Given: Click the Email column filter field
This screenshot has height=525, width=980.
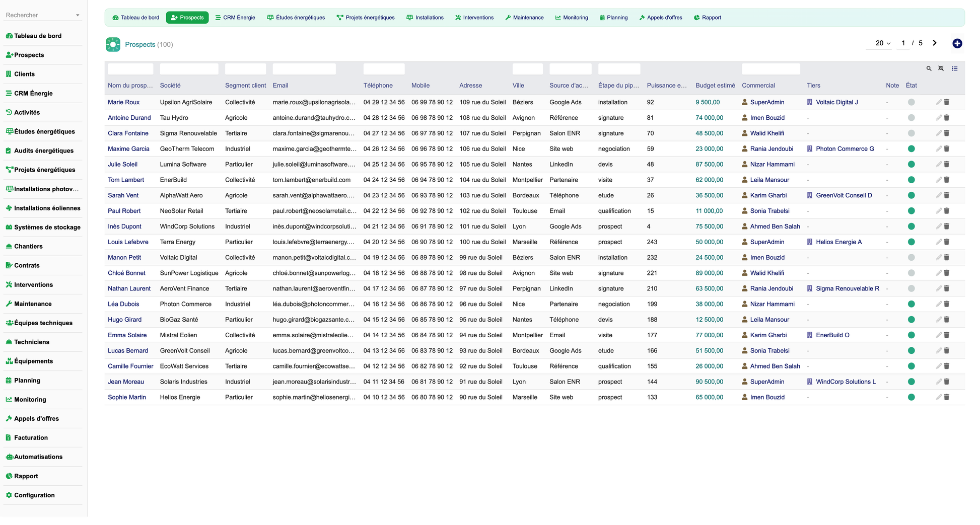Looking at the screenshot, I should pyautogui.click(x=304, y=69).
